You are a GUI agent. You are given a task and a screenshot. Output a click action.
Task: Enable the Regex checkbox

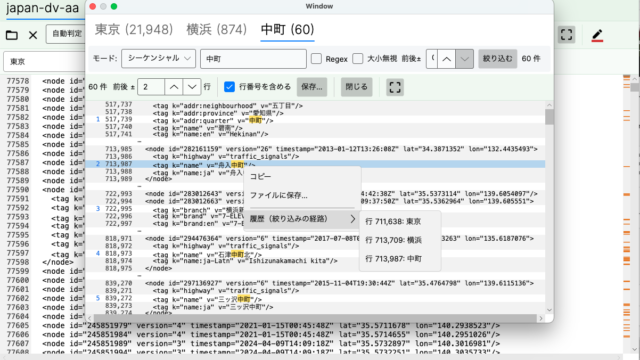point(316,59)
